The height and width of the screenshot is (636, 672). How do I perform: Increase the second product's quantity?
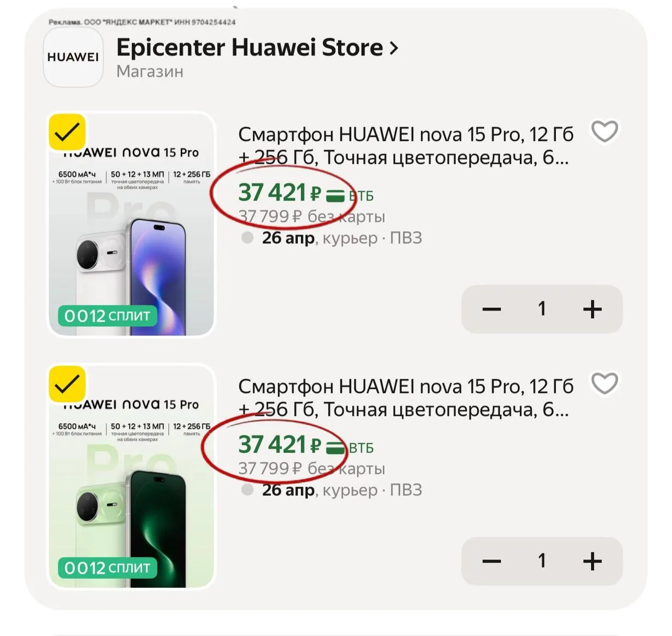coord(592,561)
